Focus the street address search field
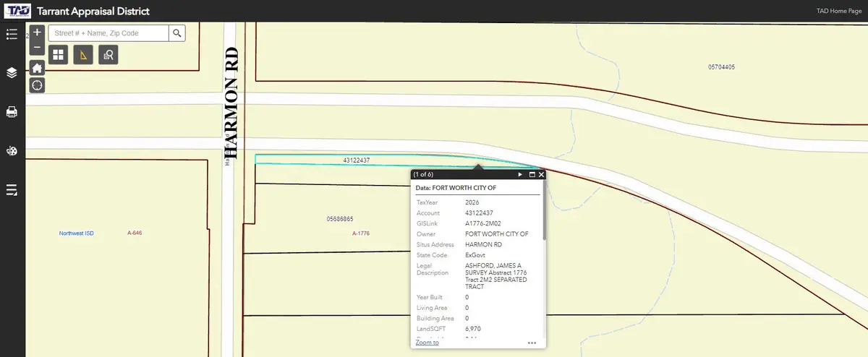This screenshot has height=357, width=868. coord(109,33)
